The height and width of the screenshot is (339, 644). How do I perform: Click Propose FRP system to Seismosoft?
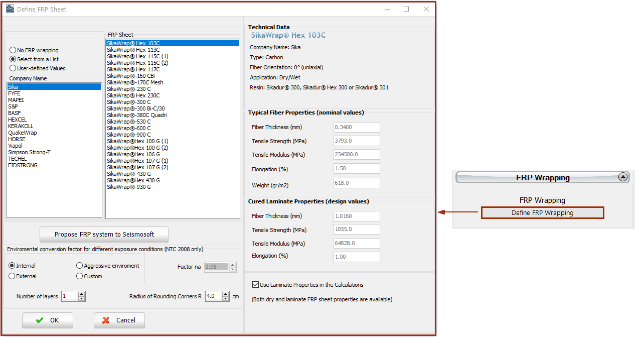104,235
